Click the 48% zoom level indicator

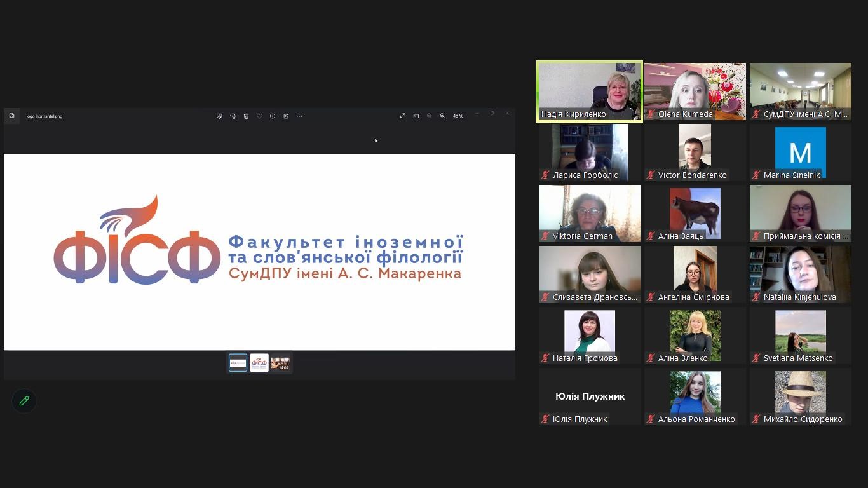458,116
